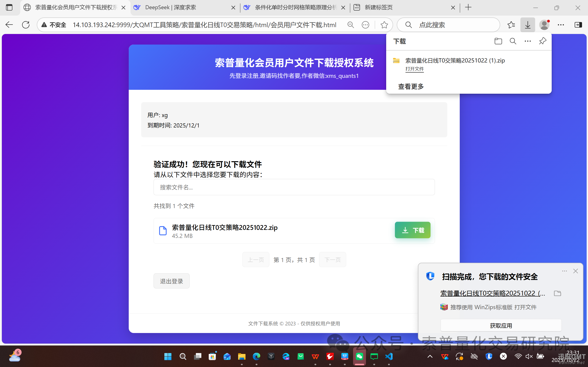Image resolution: width=588 pixels, height=367 pixels.
Task: Click the 搜索文件名 input field
Action: pos(294,187)
